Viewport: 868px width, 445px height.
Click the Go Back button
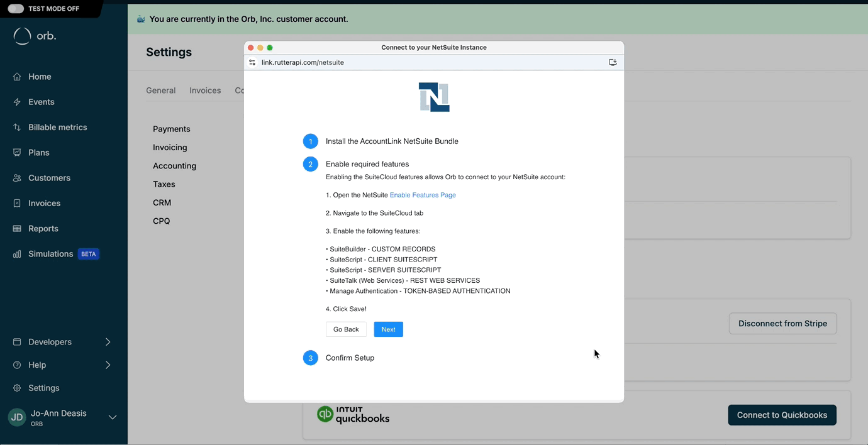pos(346,329)
